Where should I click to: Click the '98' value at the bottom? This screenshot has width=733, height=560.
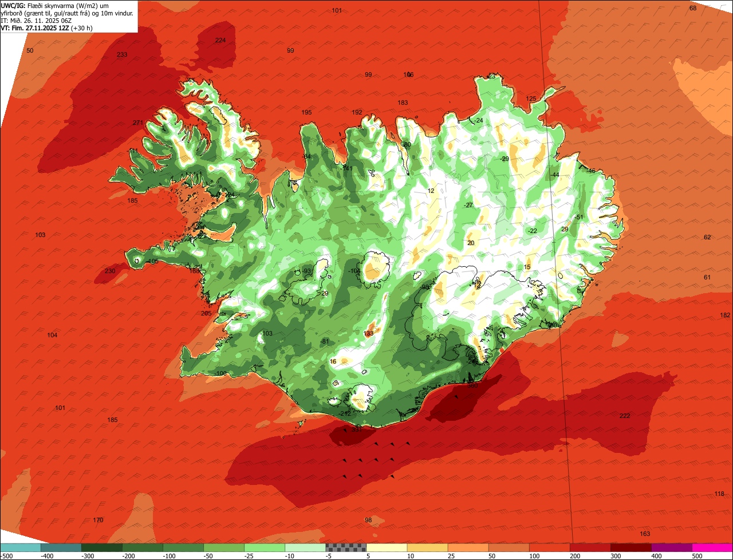[x=368, y=520]
